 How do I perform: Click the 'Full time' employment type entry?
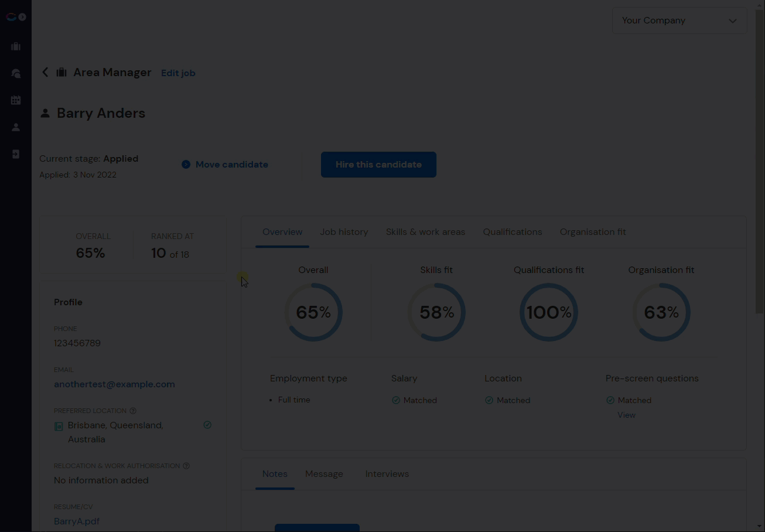pos(294,400)
